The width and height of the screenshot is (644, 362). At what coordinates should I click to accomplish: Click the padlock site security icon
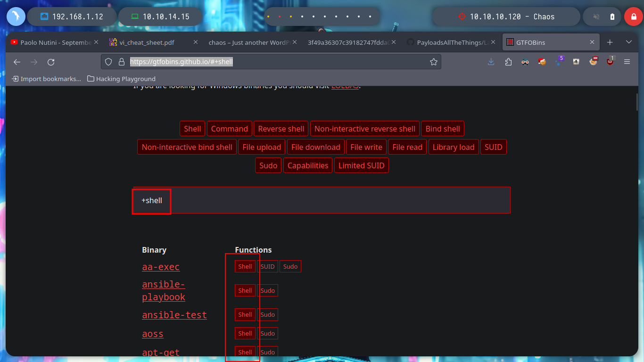pos(121,62)
